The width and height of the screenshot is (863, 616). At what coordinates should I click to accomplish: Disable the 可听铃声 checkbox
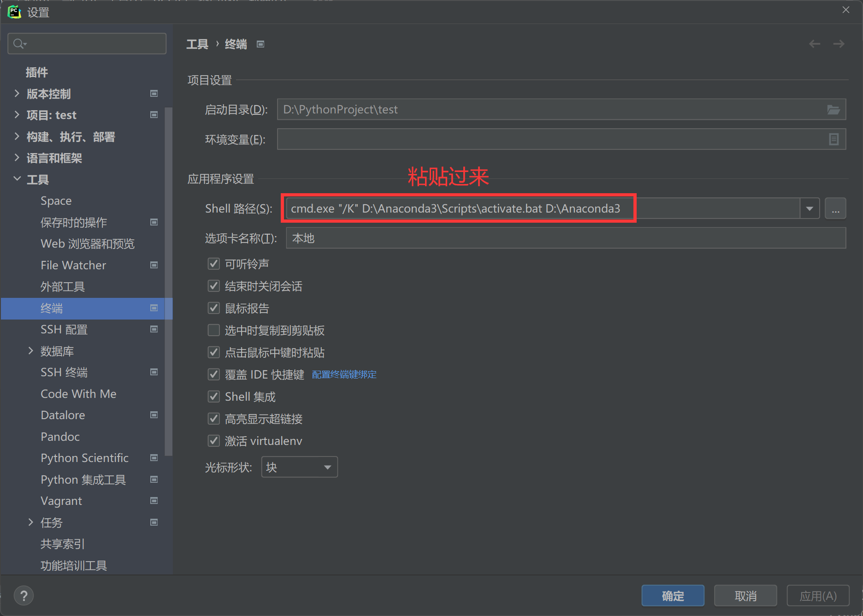click(213, 263)
